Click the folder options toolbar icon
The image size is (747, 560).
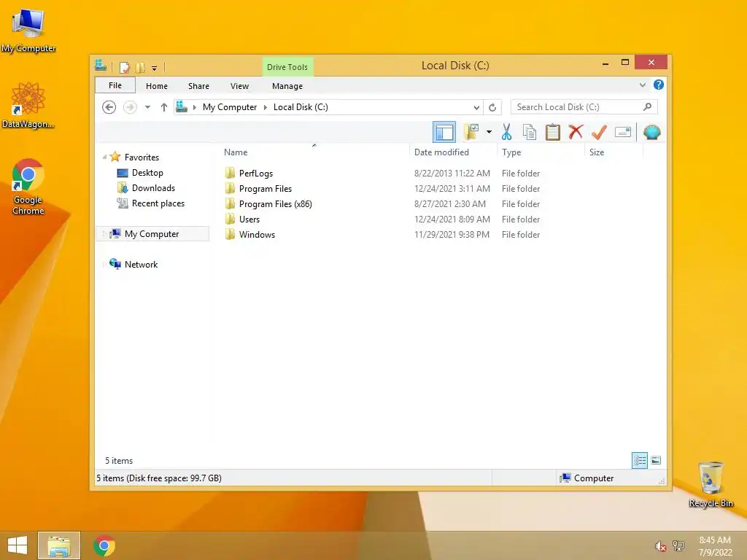(471, 132)
